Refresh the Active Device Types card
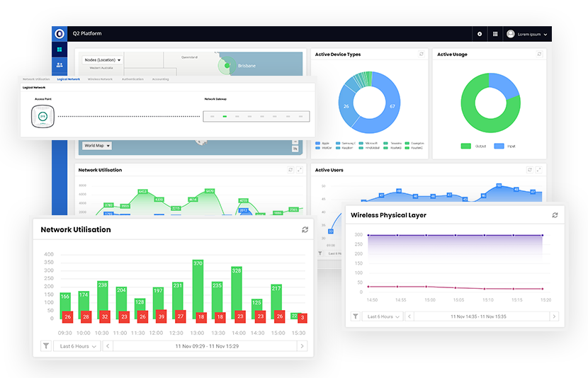Screen dimensions: 588x378 pyautogui.click(x=421, y=54)
